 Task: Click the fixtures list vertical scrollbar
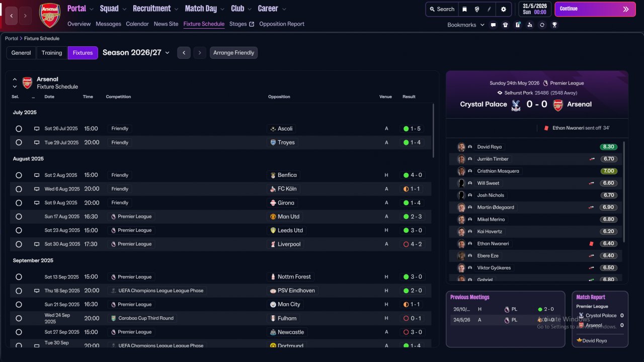(433, 131)
